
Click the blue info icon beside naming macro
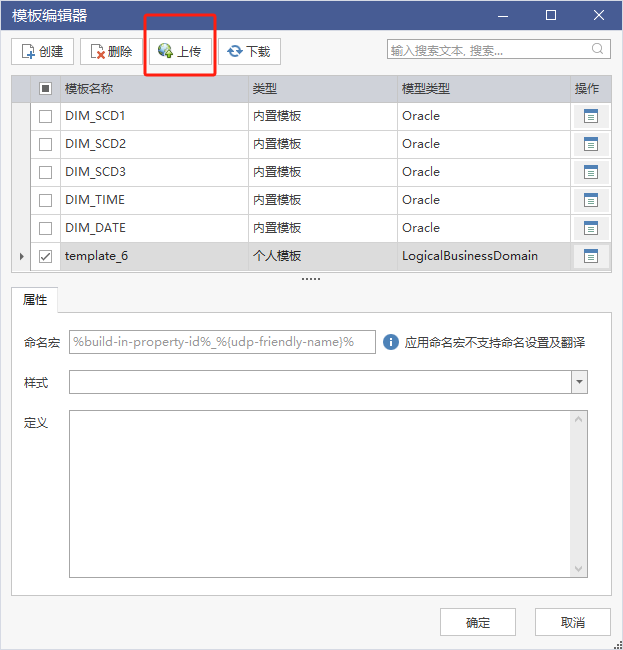coord(390,342)
